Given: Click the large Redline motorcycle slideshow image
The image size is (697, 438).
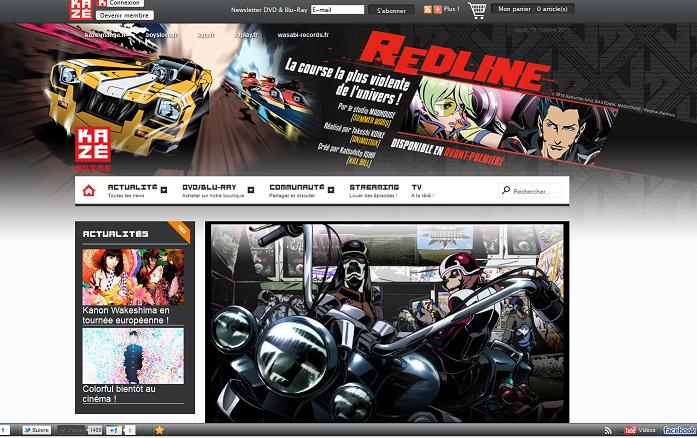Looking at the screenshot, I should (387, 323).
